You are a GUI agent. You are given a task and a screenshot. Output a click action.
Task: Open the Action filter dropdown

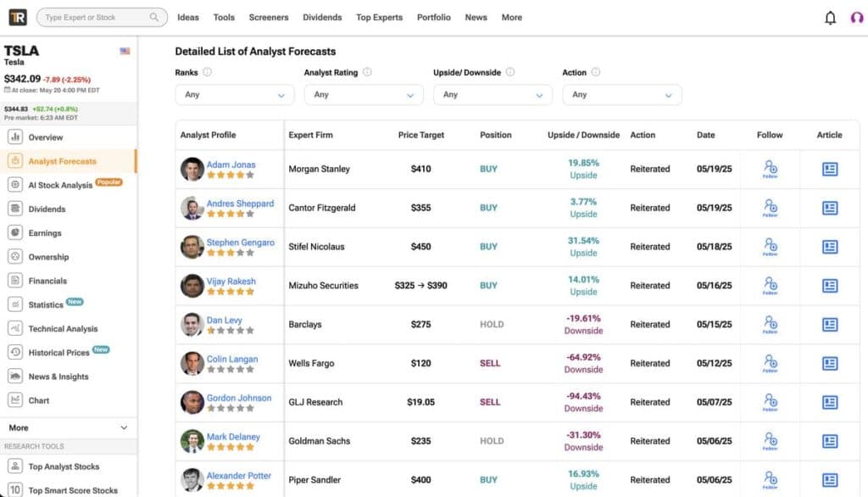[x=622, y=95]
